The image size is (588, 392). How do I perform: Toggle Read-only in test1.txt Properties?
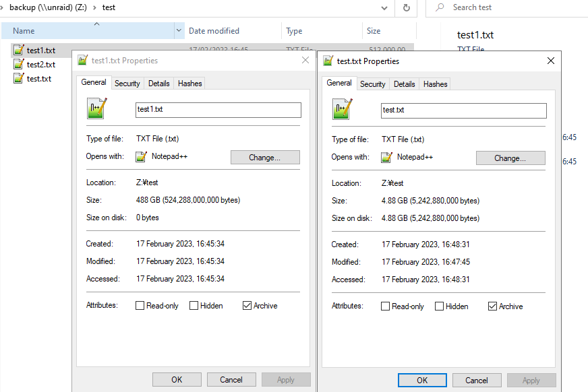(140, 306)
